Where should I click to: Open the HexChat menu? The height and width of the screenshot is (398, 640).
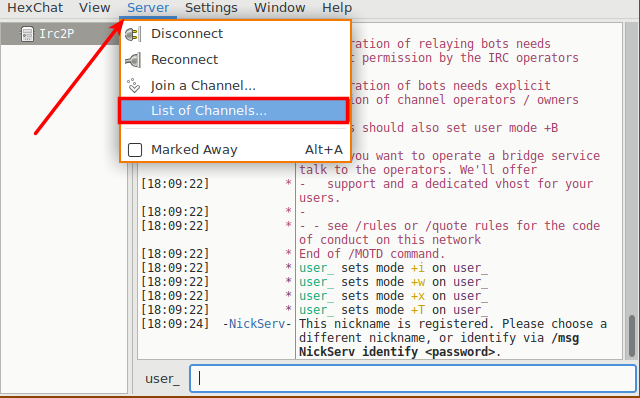(35, 8)
